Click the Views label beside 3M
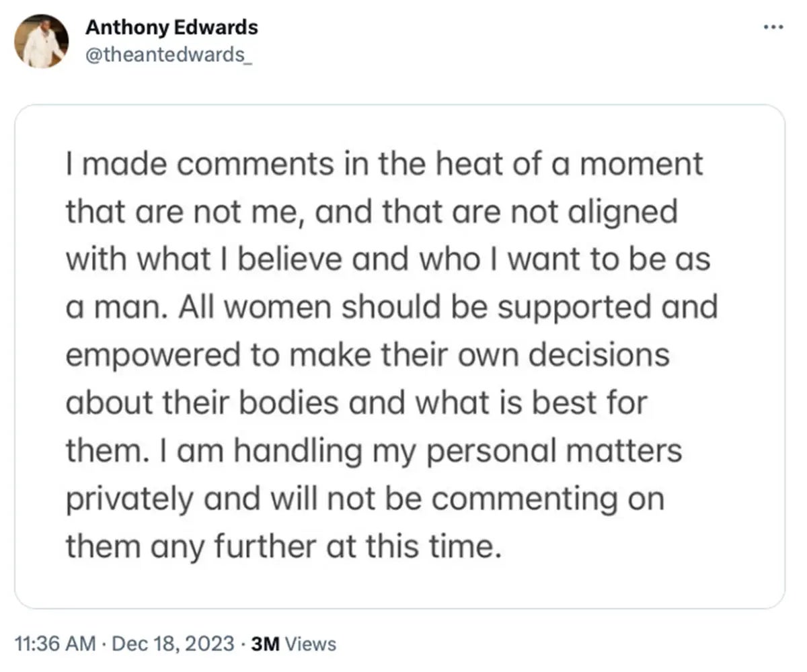Screen dimensions: 807x672 point(311,644)
